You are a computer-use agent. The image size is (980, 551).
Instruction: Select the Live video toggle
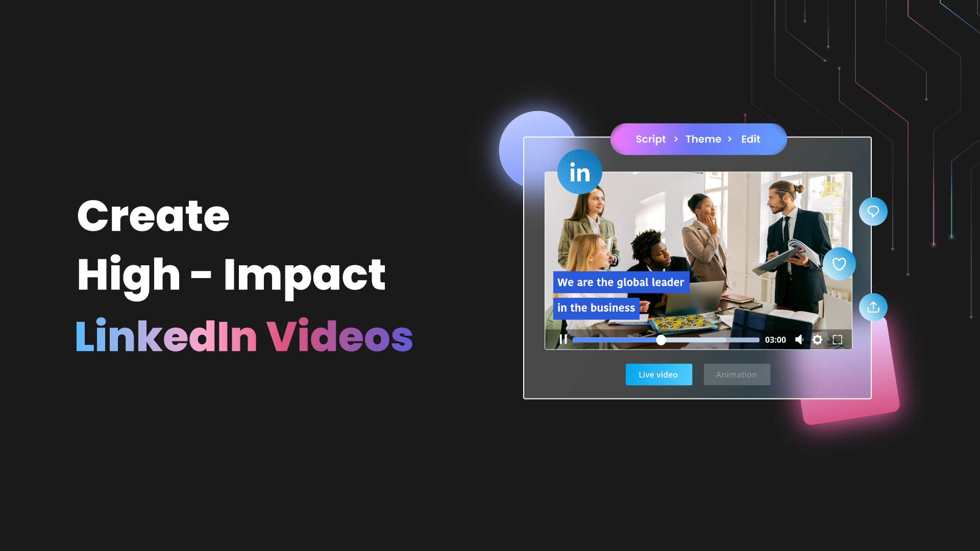click(x=657, y=374)
